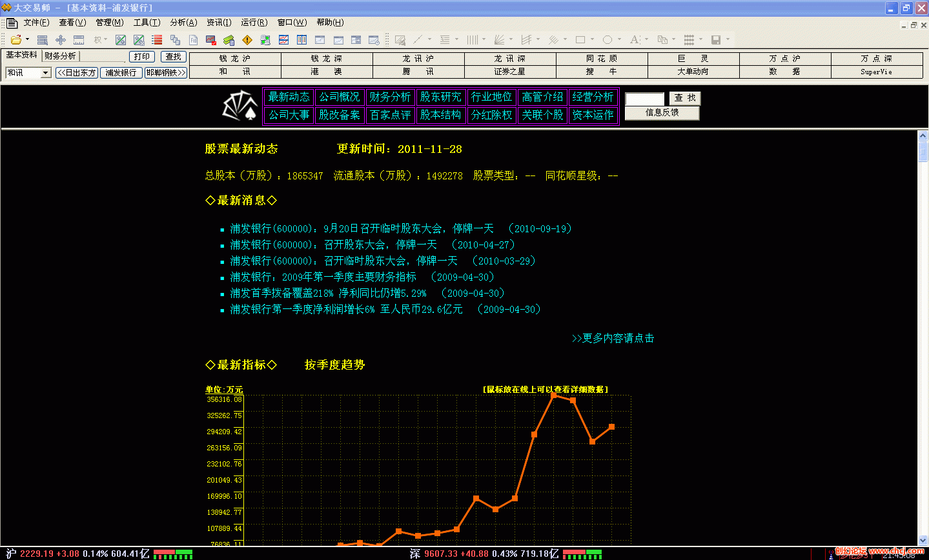This screenshot has height=560, width=929.
Task: Click the vertical scrollbar down arrow
Action: (x=923, y=541)
